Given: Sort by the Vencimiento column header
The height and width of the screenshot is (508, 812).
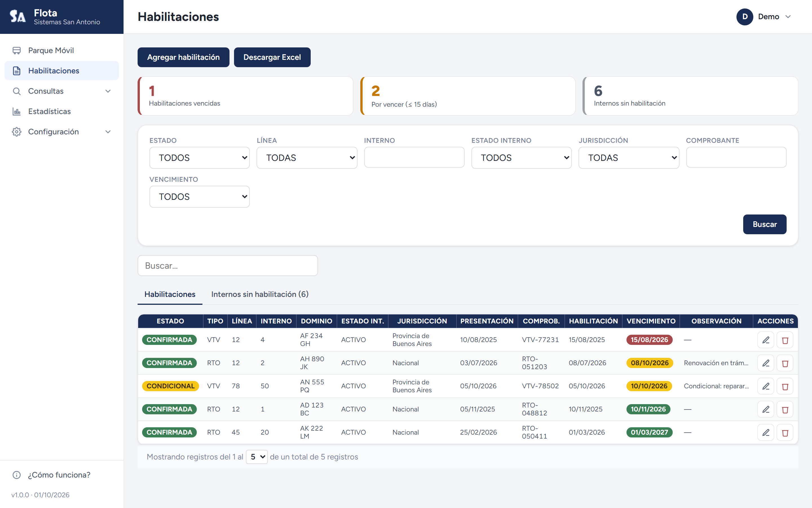Looking at the screenshot, I should click(x=651, y=321).
